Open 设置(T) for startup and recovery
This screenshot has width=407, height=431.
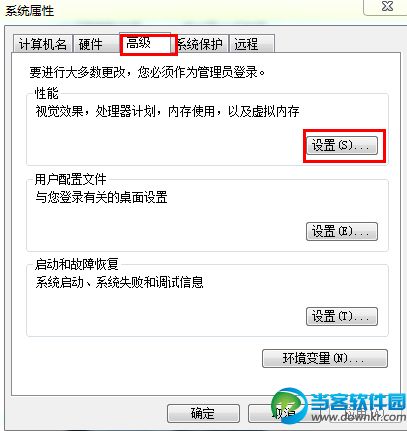tap(342, 316)
